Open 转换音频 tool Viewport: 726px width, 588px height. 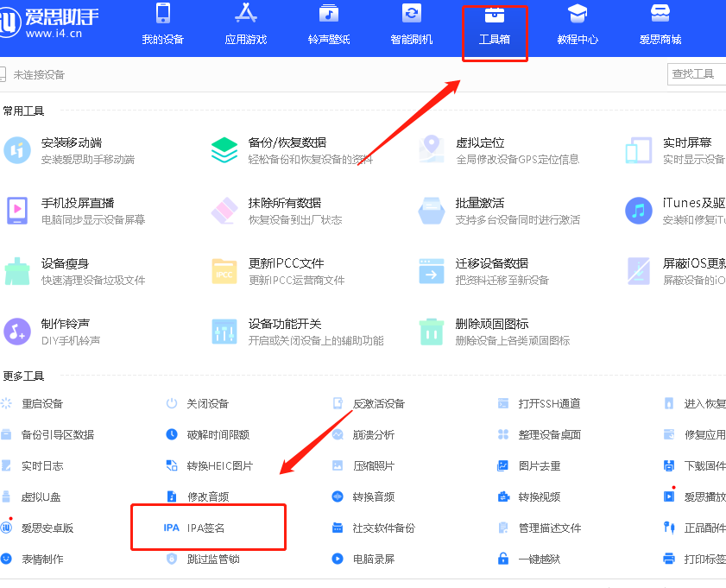coord(363,496)
